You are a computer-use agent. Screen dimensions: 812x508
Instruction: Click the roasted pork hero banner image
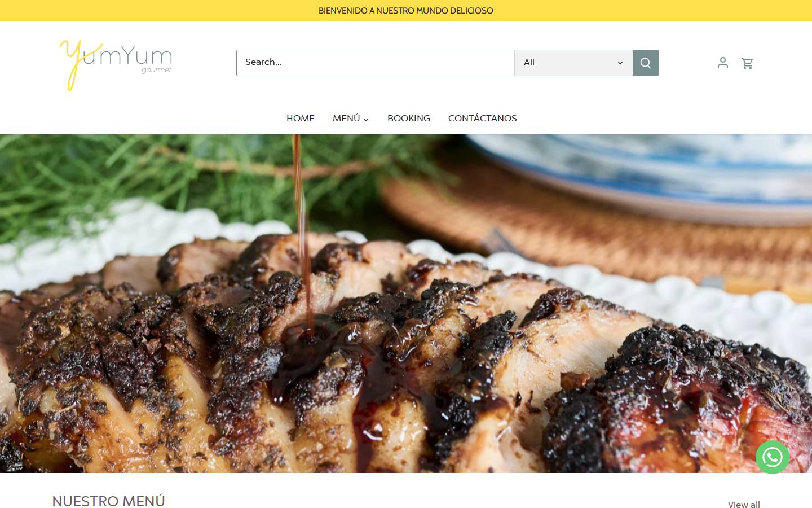406,304
